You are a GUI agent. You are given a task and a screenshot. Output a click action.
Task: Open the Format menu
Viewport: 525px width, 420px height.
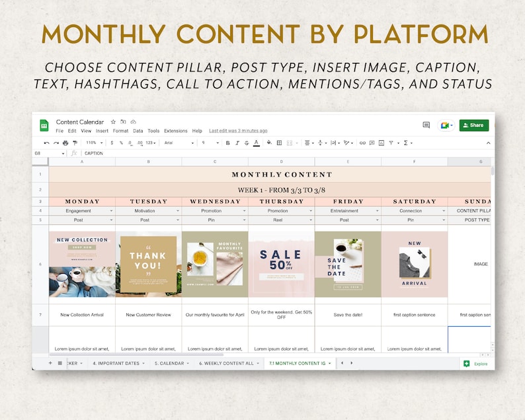click(120, 131)
